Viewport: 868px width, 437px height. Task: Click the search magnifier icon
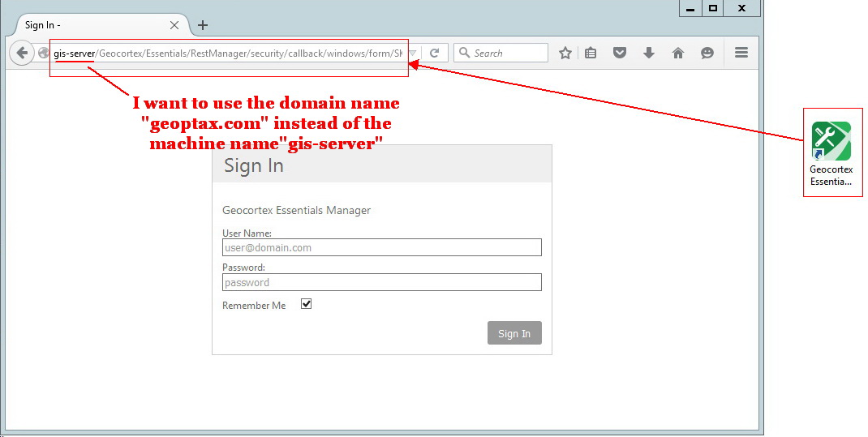(x=465, y=53)
